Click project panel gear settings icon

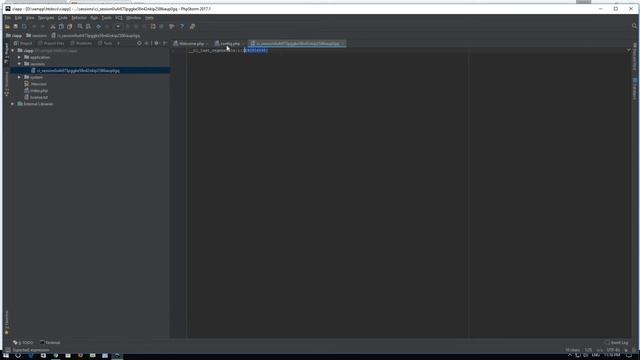point(156,43)
